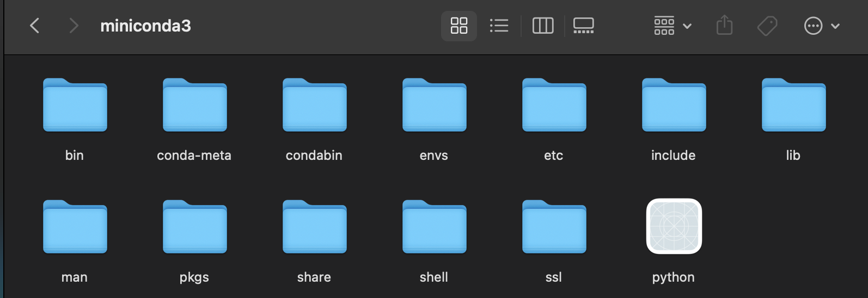Click the Share toolbar icon
This screenshot has width=868, height=298.
coord(724,26)
